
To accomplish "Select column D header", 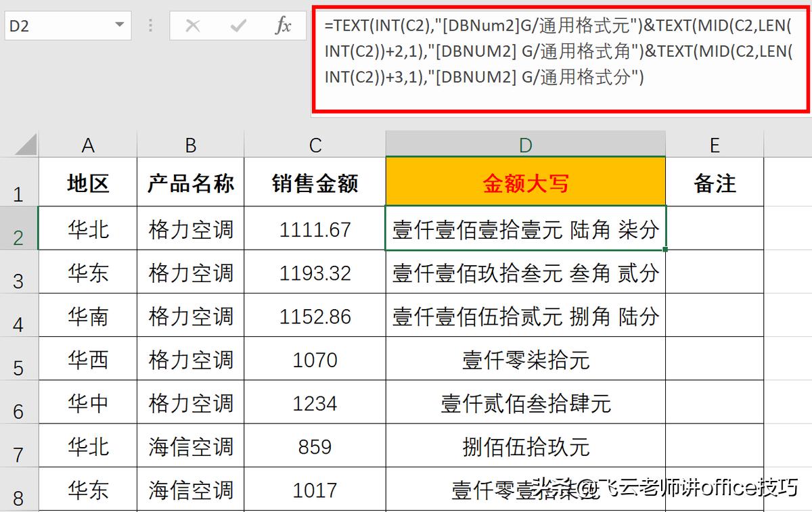I will [525, 144].
